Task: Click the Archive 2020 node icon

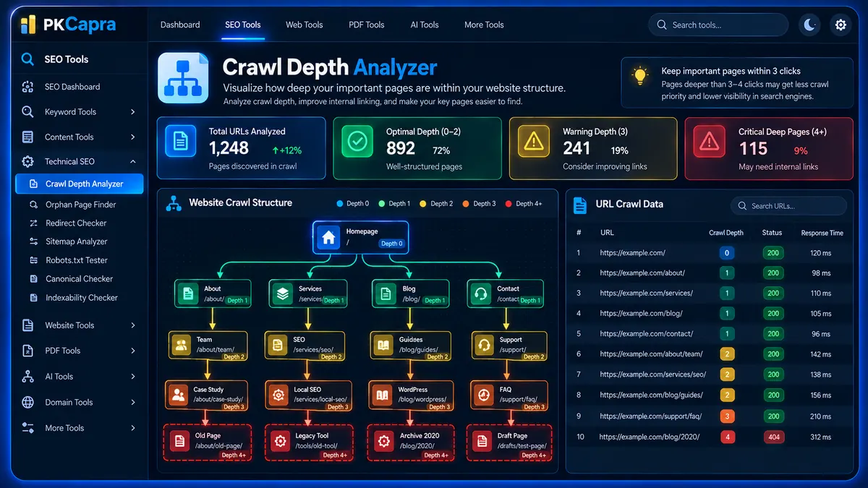Action: coord(383,442)
